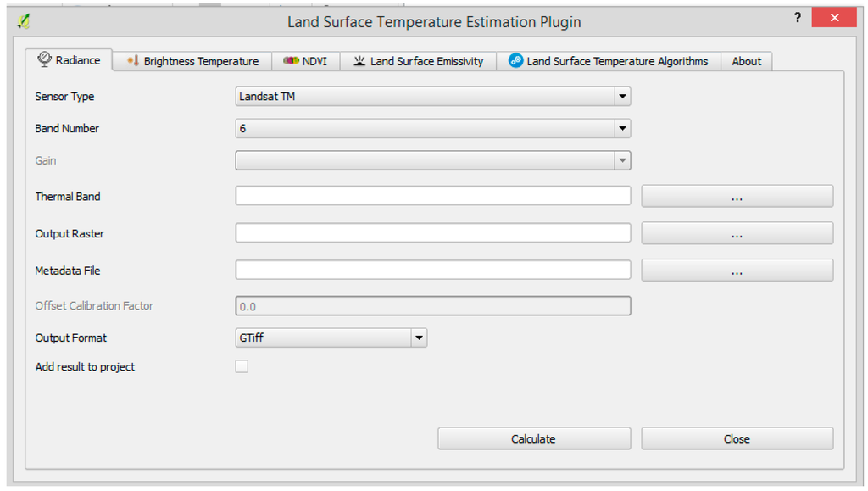Click the Metadata File text field
This screenshot has width=868, height=491.
pos(432,271)
